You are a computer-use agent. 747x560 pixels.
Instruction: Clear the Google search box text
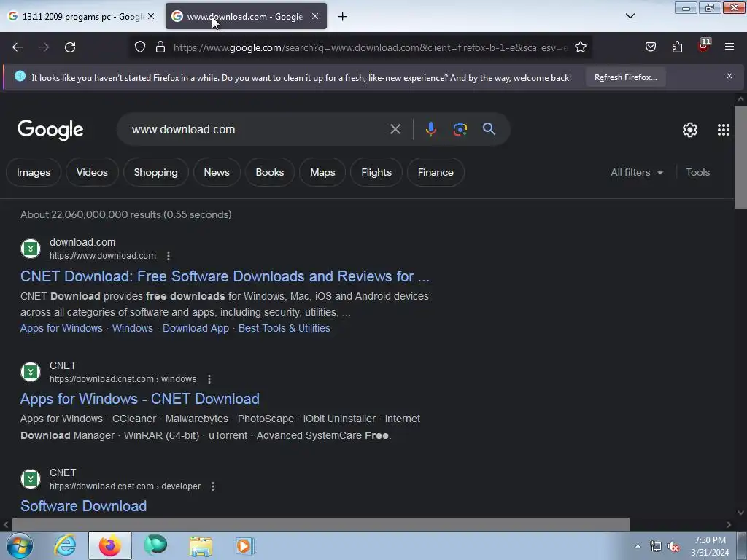point(395,129)
